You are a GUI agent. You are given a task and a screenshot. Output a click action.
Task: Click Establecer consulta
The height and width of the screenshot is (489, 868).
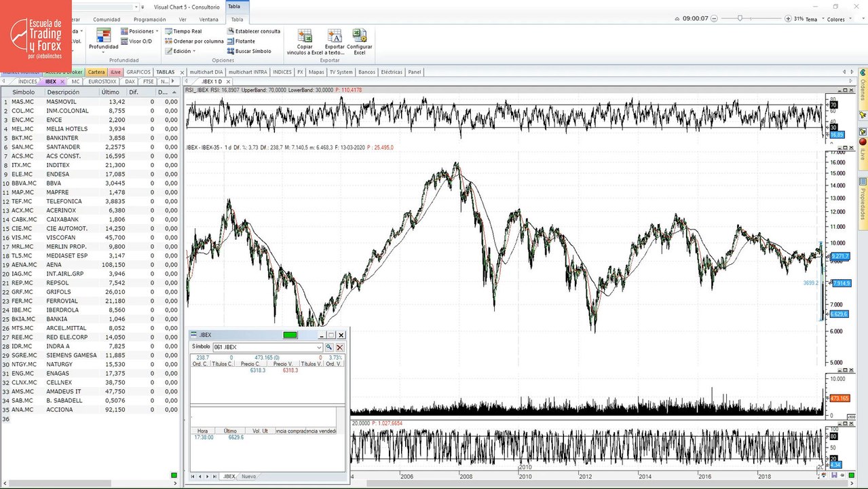tap(253, 31)
